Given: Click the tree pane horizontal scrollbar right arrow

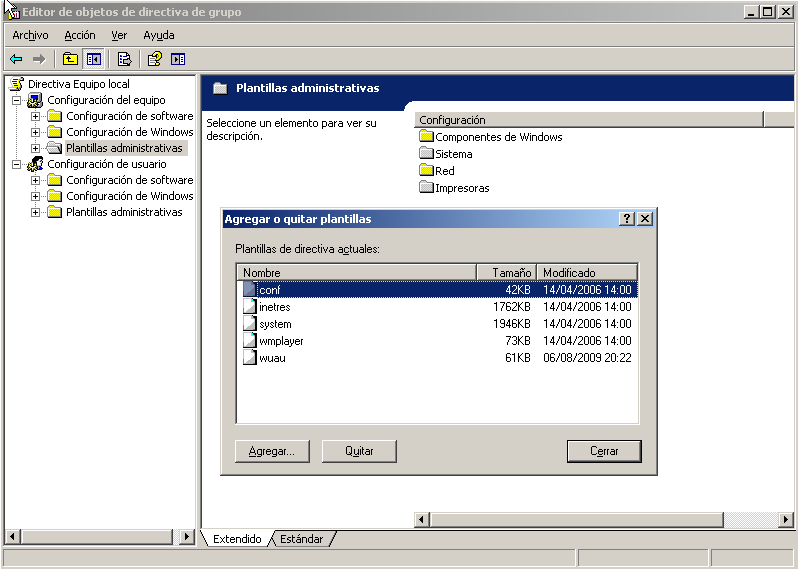Looking at the screenshot, I should point(187,537).
